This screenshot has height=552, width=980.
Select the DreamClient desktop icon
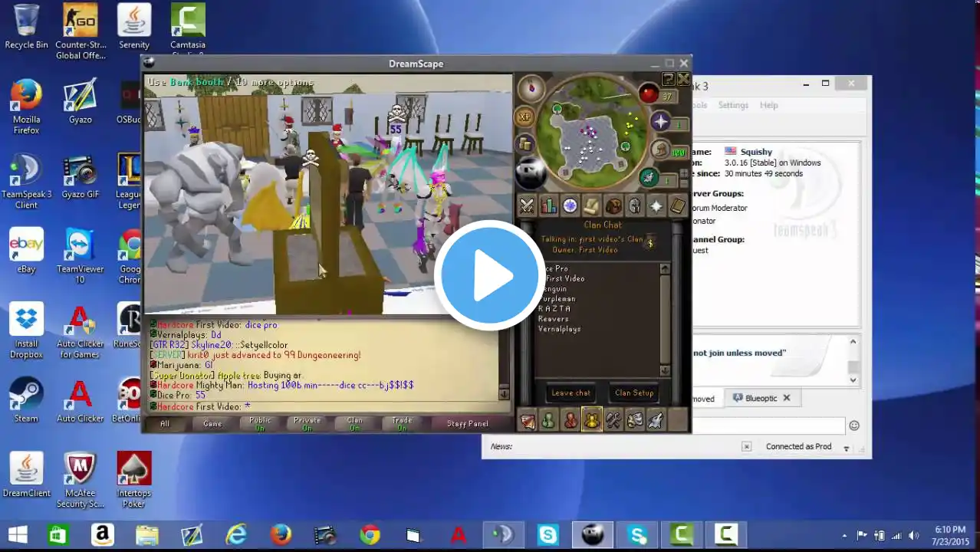(26, 475)
